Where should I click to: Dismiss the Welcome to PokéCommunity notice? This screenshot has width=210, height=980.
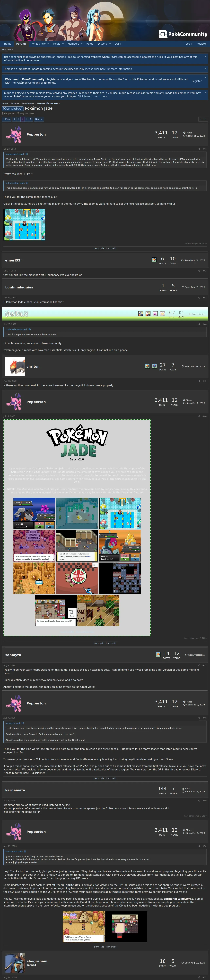[x=205, y=77]
